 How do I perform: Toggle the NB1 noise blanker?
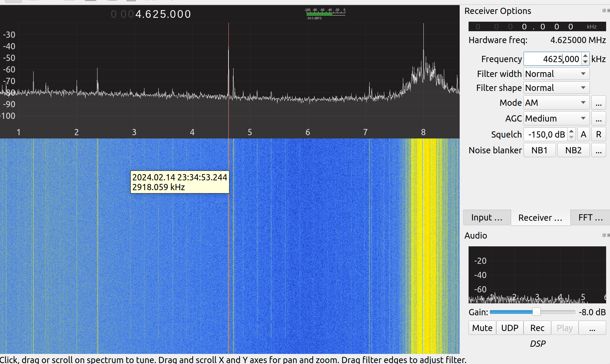point(539,150)
